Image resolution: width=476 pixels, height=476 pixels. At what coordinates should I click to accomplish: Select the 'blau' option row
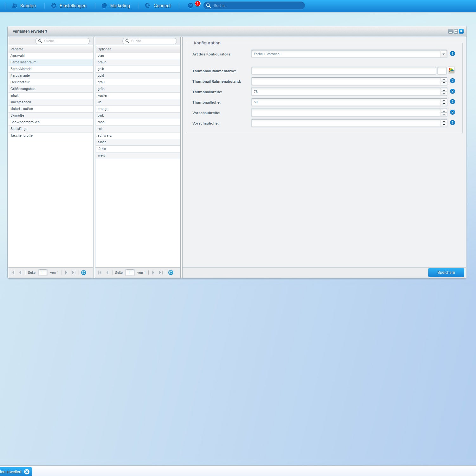pyautogui.click(x=138, y=56)
